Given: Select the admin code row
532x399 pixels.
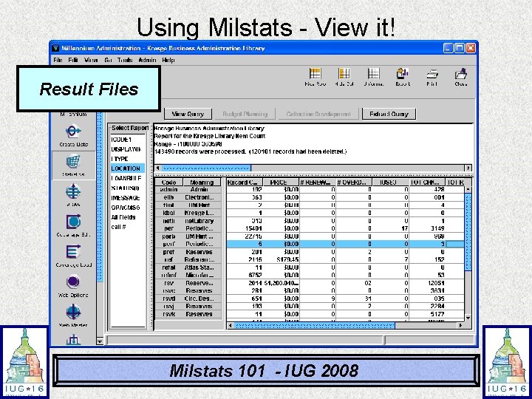Looking at the screenshot, I should point(188,190).
